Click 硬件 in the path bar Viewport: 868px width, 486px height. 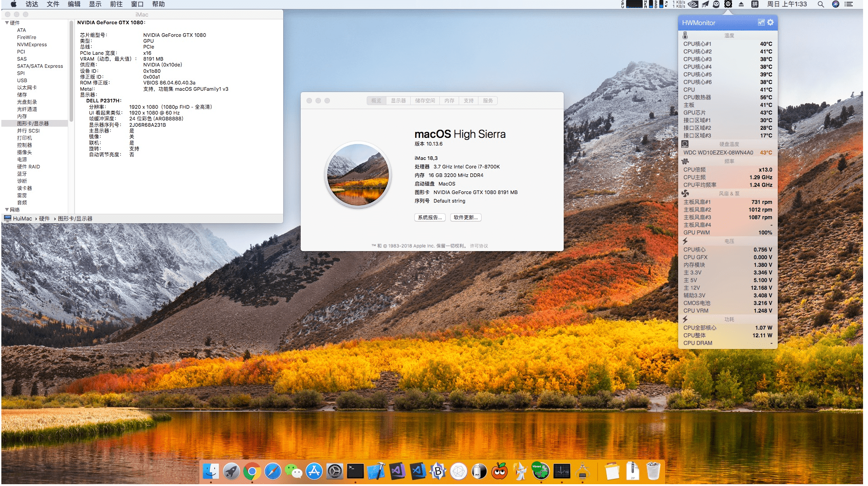pyautogui.click(x=44, y=219)
